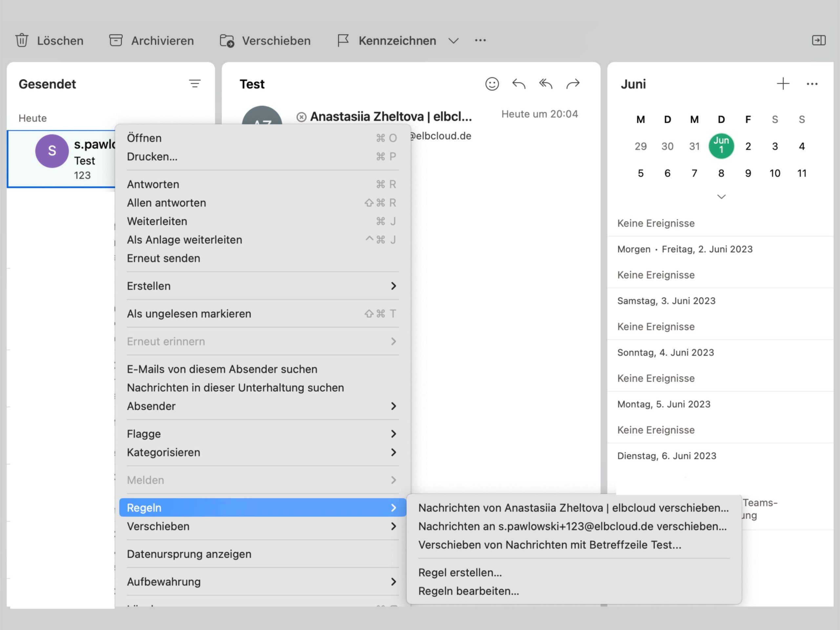
Task: Add new calendar event with plus icon
Action: [x=783, y=84]
